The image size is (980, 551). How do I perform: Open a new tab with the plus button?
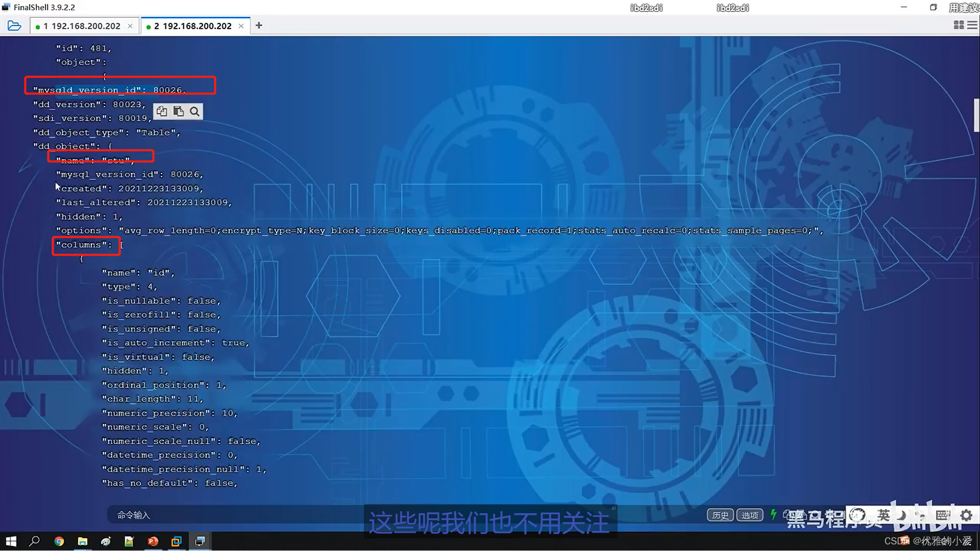(x=259, y=25)
